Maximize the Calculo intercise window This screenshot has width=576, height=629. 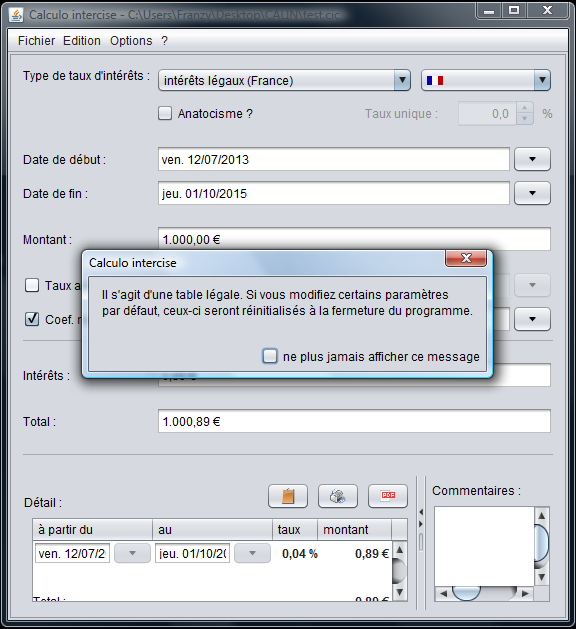coord(514,11)
